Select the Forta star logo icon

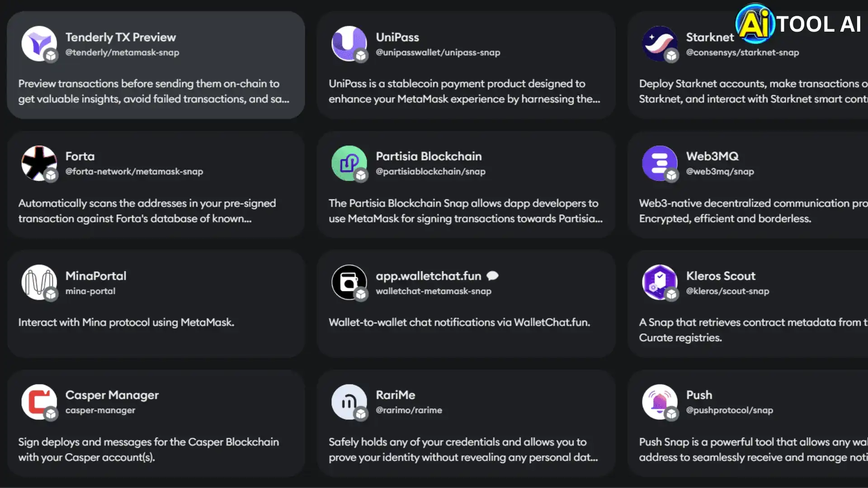(39, 163)
